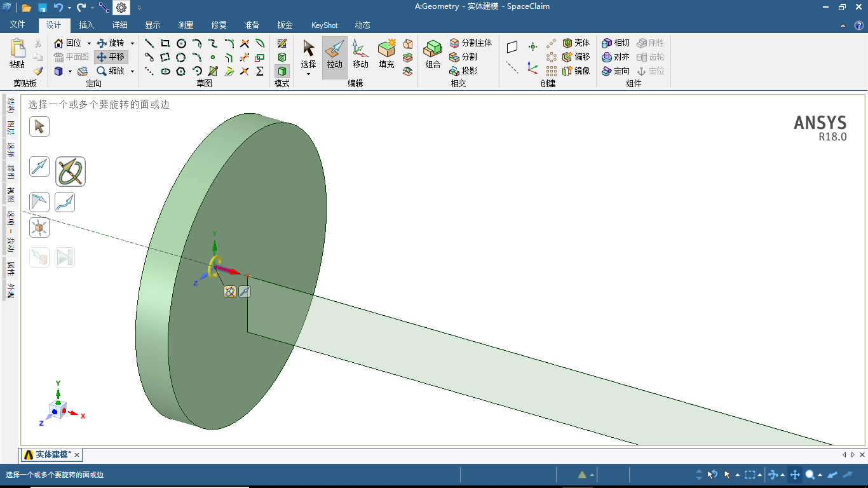Screen dimensions: 868x488
Task: Close the 实体建模 document tab
Action: tap(77, 455)
